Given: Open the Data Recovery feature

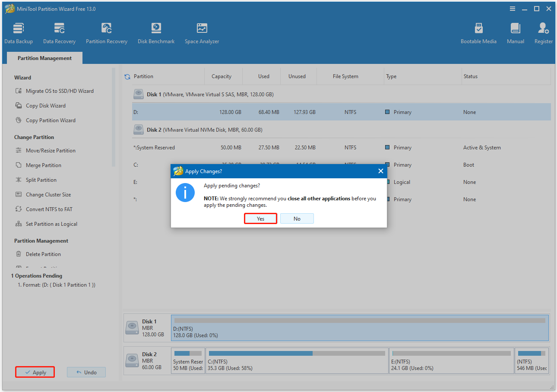Looking at the screenshot, I should pyautogui.click(x=59, y=32).
